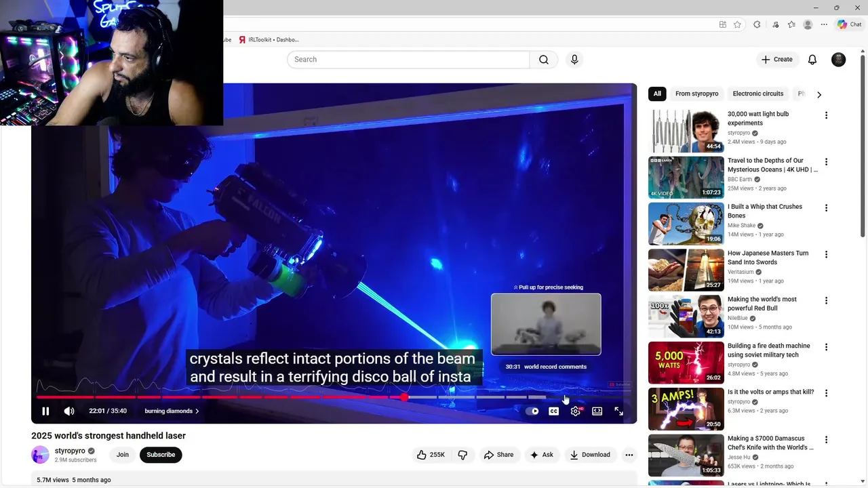The height and width of the screenshot is (488, 868).
Task: Expand the 'burning diamonds' chapter list
Action: click(172, 411)
